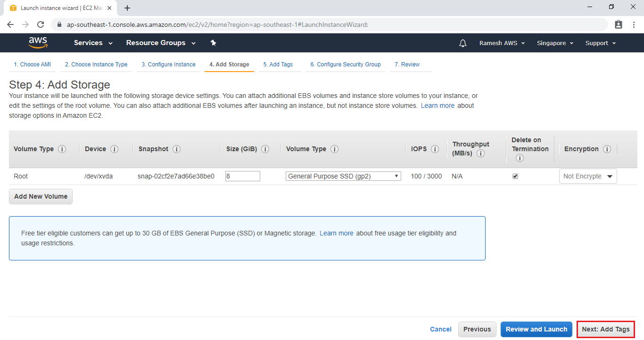Image resolution: width=644 pixels, height=340 pixels.
Task: Open the General Purpose SSD (gp2) dropdown
Action: pyautogui.click(x=343, y=176)
